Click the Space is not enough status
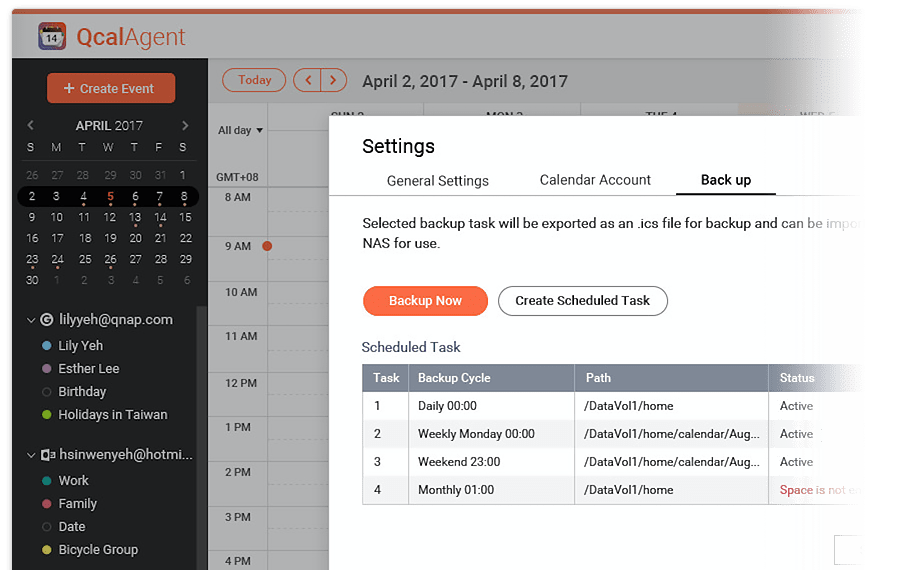 pyautogui.click(x=820, y=490)
